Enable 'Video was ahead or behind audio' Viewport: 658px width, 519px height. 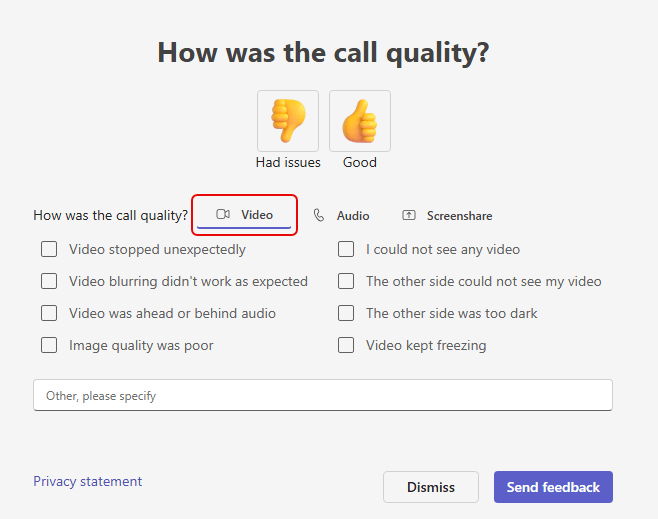[x=49, y=313]
